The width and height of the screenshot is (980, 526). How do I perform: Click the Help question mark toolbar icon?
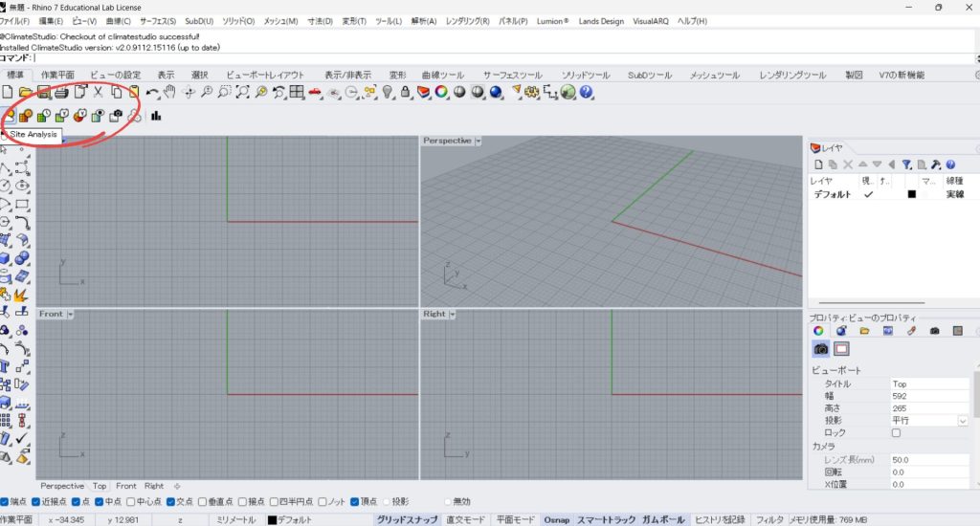(586, 92)
